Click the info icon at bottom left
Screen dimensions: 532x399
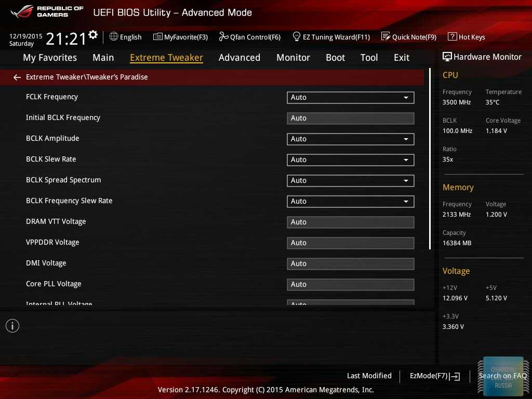(12, 326)
